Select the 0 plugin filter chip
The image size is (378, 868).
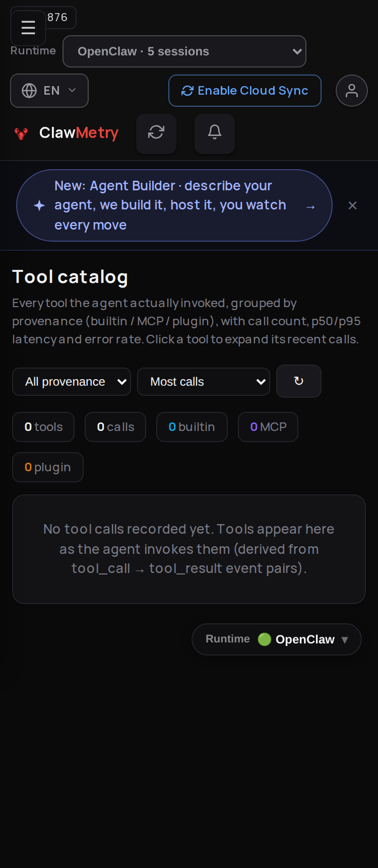[x=48, y=467]
